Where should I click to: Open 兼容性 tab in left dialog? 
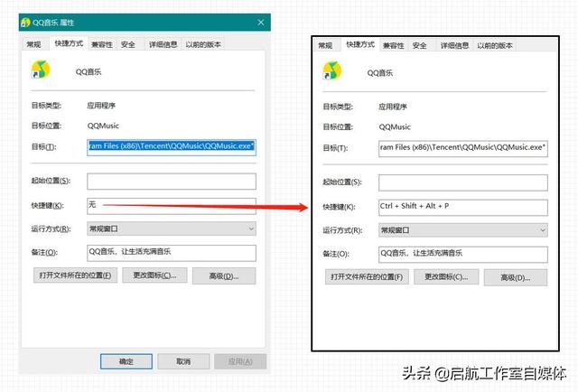tap(102, 44)
